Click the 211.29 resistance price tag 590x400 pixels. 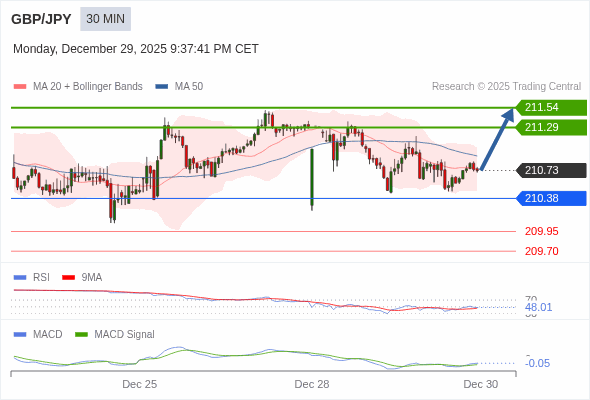[x=551, y=128]
